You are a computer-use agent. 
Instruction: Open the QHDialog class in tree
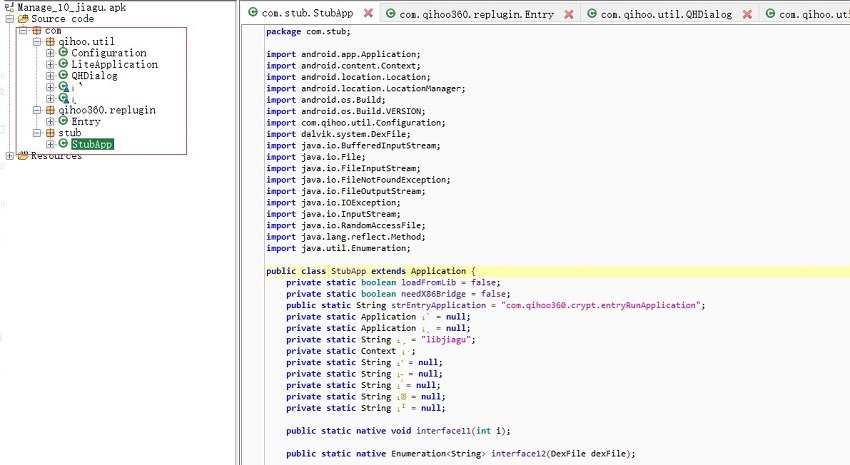(x=94, y=75)
